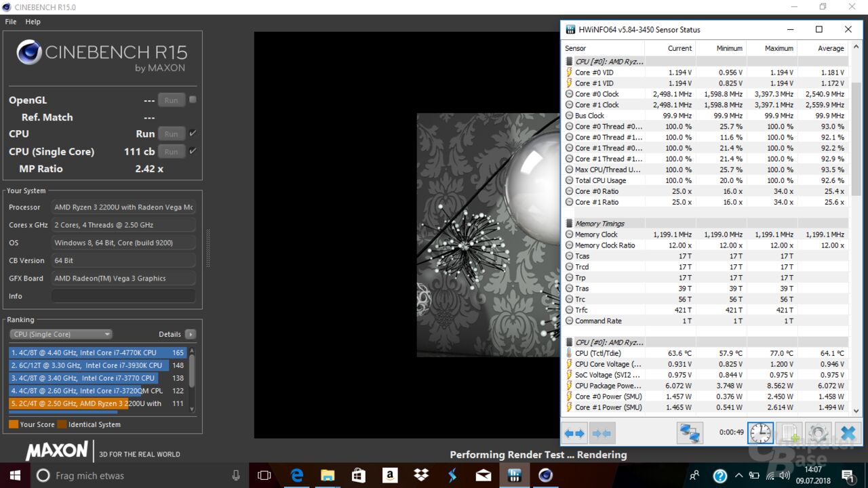Show hidden system tray icons chevron
868x488 pixels.
click(x=738, y=476)
